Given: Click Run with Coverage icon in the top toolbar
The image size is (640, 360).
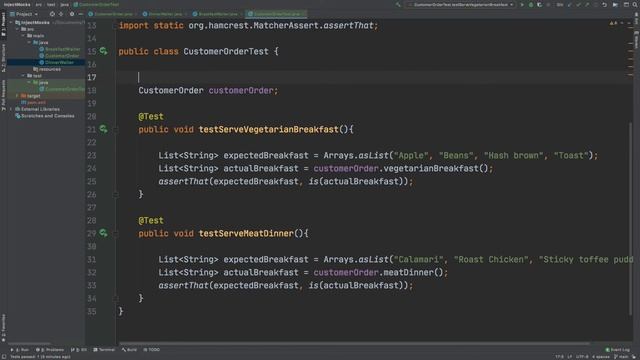Looking at the screenshot, I should pos(540,4).
